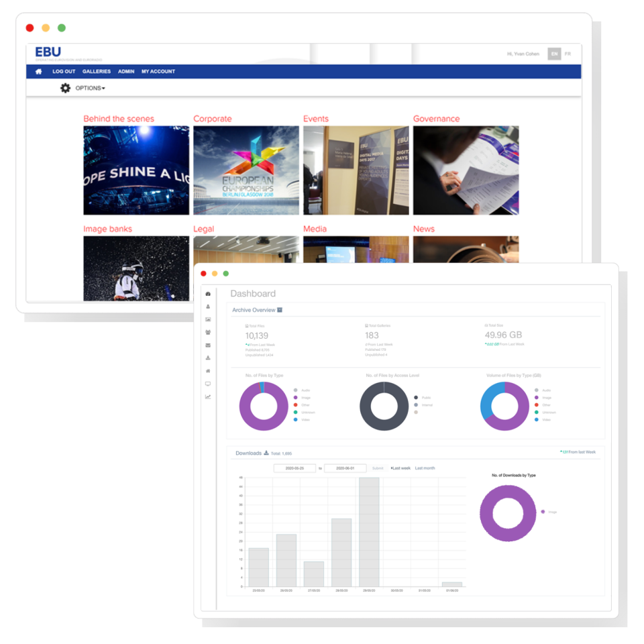Open the users group icon in the sidebar
Screen dimensions: 644x644
pyautogui.click(x=208, y=331)
